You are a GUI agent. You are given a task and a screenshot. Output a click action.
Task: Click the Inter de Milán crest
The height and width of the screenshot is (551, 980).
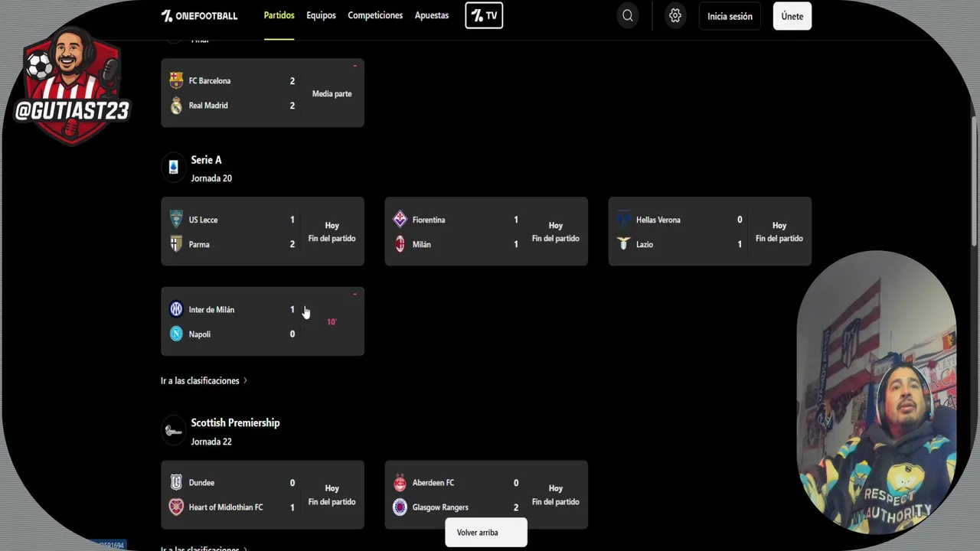tap(176, 309)
